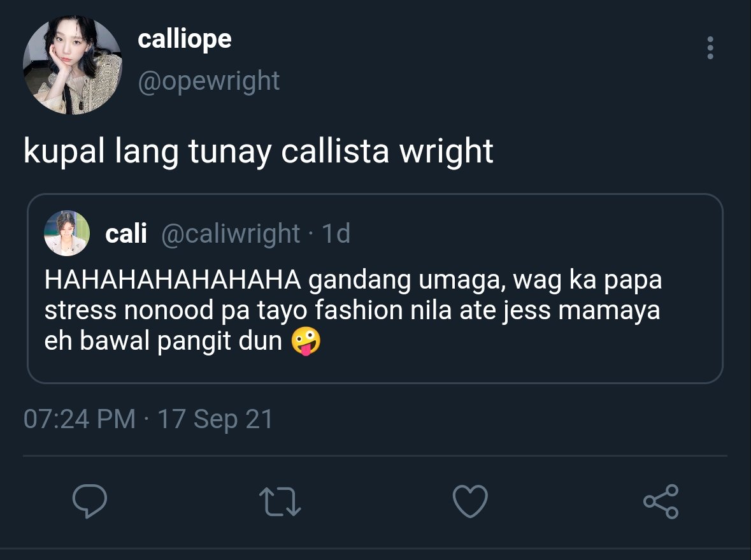Visit the @opewright handle
Screen dimensions: 751x560
pyautogui.click(x=209, y=82)
